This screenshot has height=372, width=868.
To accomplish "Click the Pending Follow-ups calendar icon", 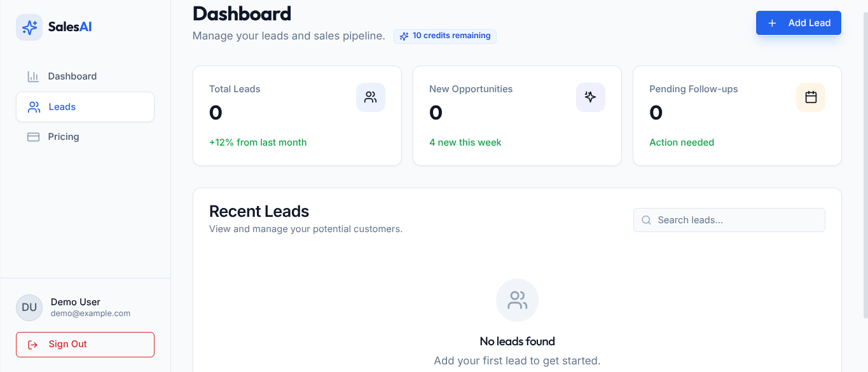I will pos(811,97).
